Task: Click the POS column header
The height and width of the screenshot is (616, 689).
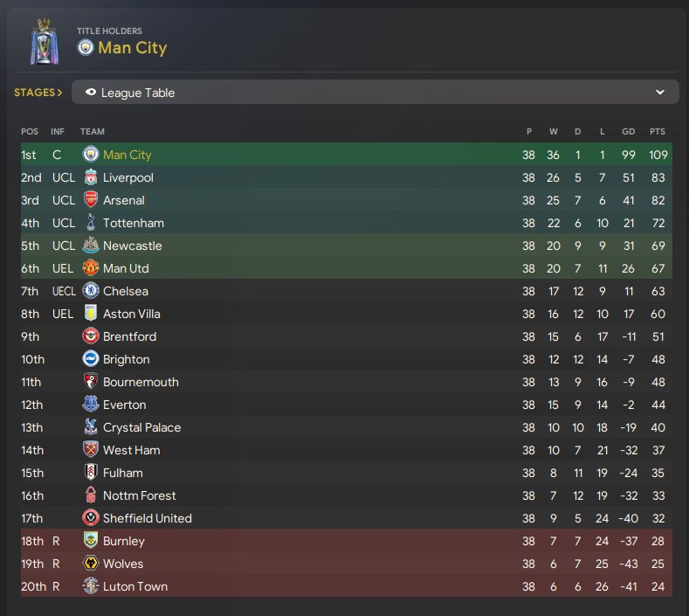Action: coord(30,132)
